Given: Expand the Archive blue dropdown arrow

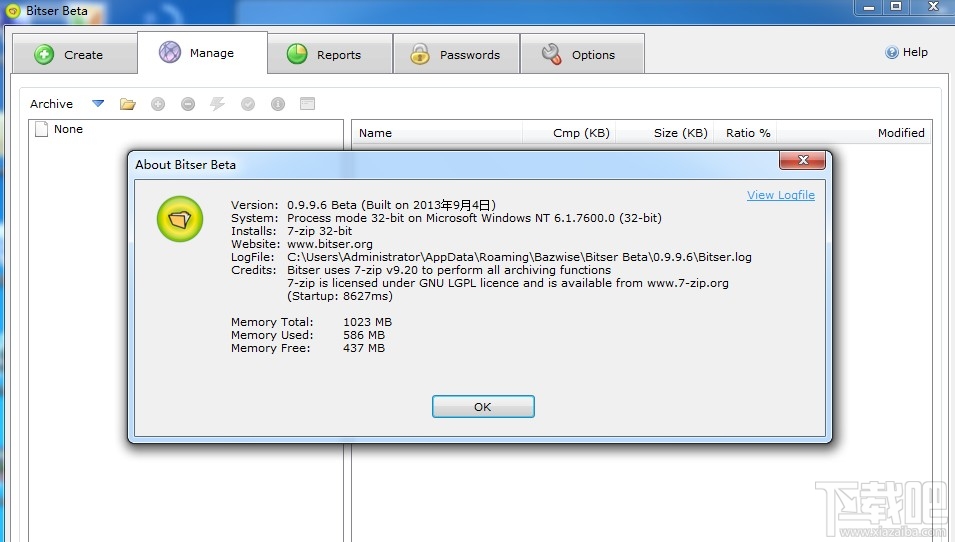Looking at the screenshot, I should [97, 104].
